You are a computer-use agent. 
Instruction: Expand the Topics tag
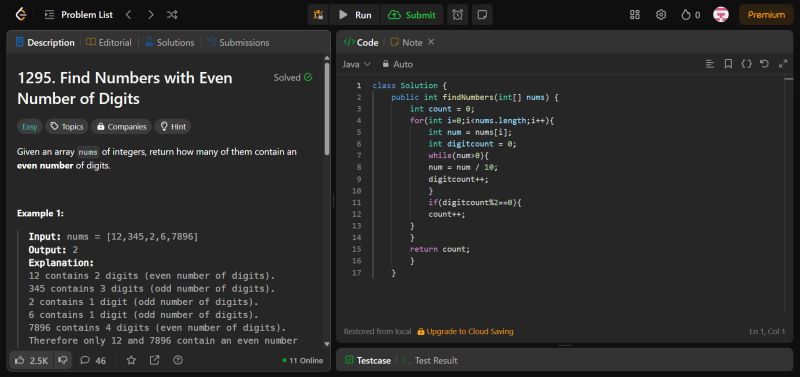tap(67, 127)
